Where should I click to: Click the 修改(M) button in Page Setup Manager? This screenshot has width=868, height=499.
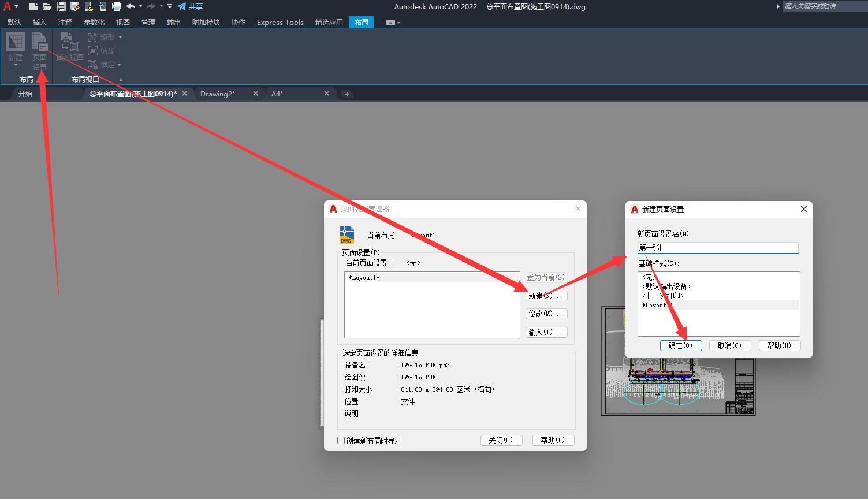[546, 314]
